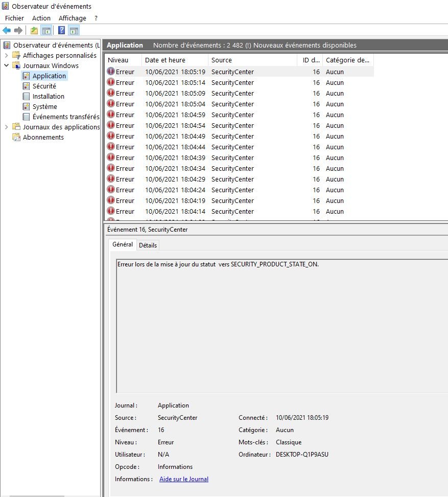Click the blue Back arrow toolbar icon
The height and width of the screenshot is (497, 448).
[x=7, y=30]
